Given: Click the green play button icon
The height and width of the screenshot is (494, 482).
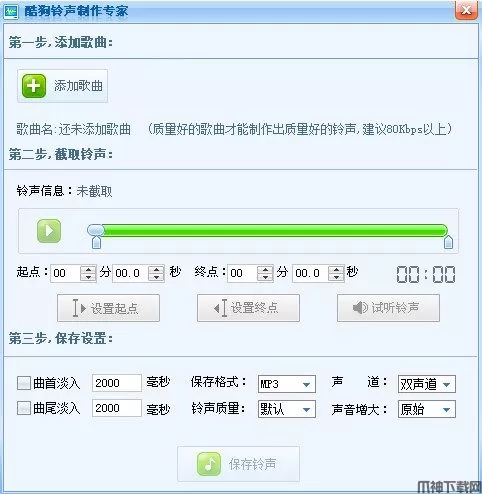Looking at the screenshot, I should pos(49,231).
